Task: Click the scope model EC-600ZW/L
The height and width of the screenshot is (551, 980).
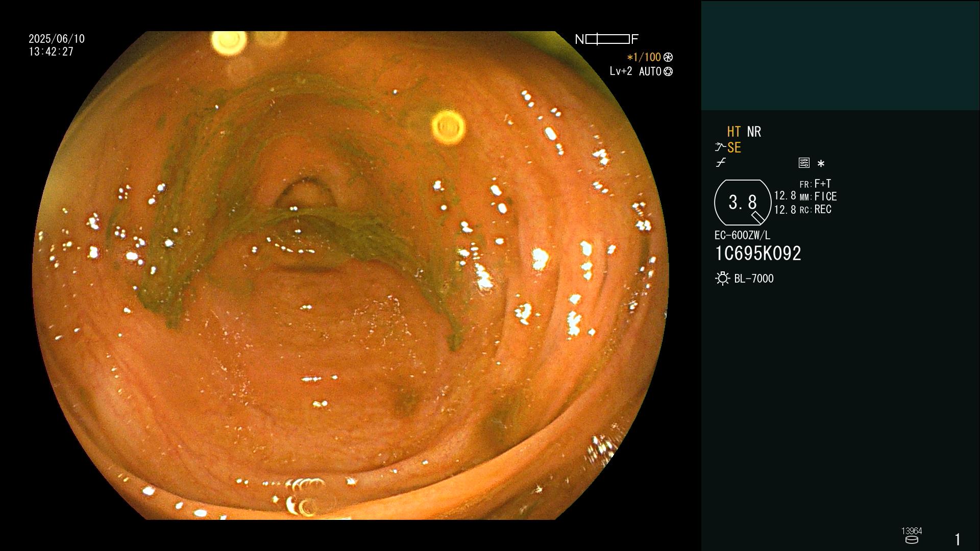Action: tap(742, 235)
